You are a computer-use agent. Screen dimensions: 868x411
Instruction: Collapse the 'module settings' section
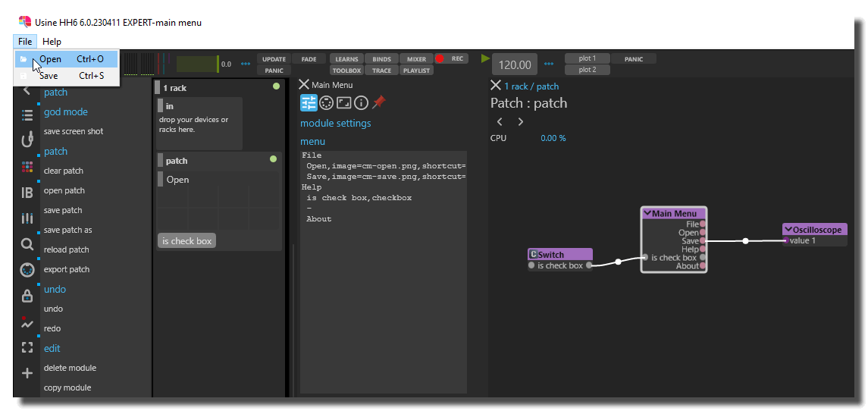point(336,123)
